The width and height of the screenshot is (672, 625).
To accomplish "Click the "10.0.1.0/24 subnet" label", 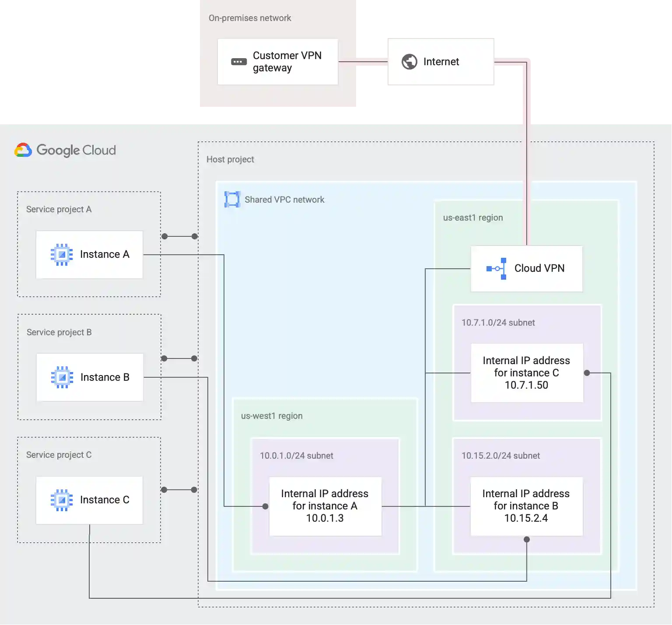I will click(x=297, y=456).
